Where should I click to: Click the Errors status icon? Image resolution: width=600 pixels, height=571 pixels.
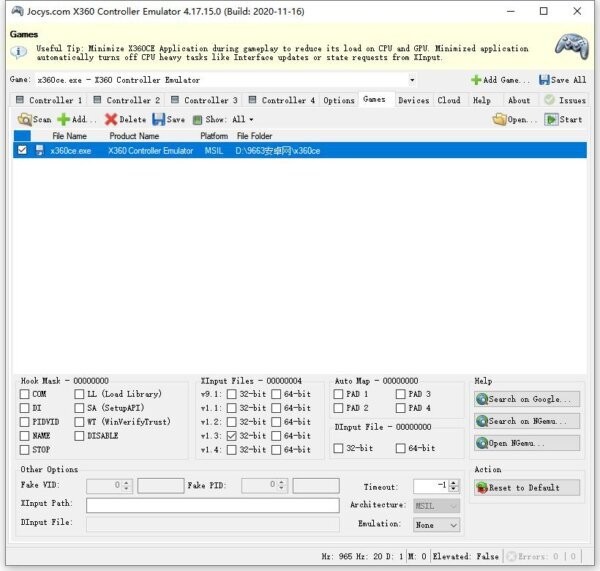pyautogui.click(x=511, y=556)
